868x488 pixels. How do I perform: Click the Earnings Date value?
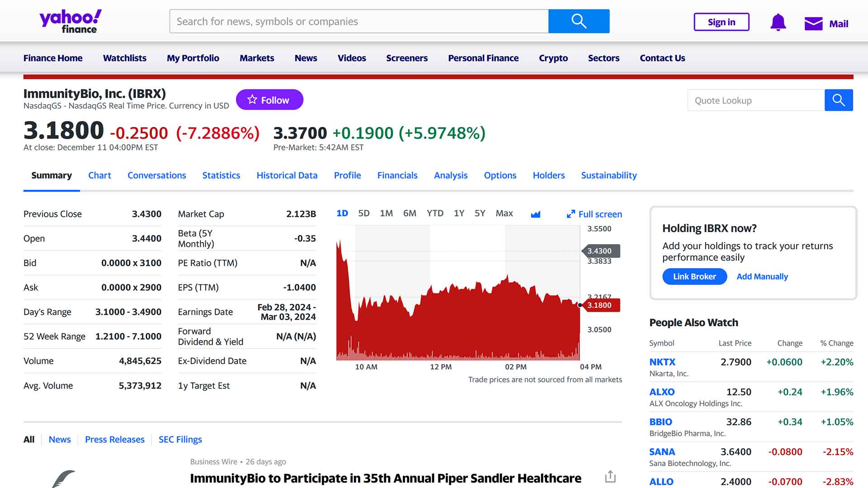[x=287, y=312]
